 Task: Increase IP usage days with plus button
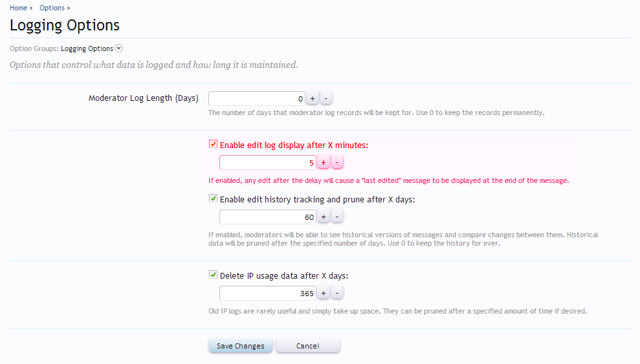[324, 293]
